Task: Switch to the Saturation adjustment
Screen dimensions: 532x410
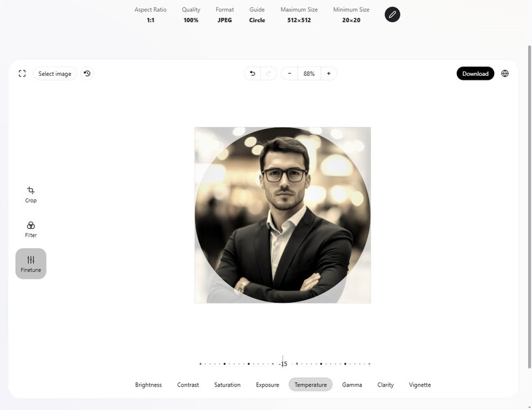Action: [x=227, y=385]
